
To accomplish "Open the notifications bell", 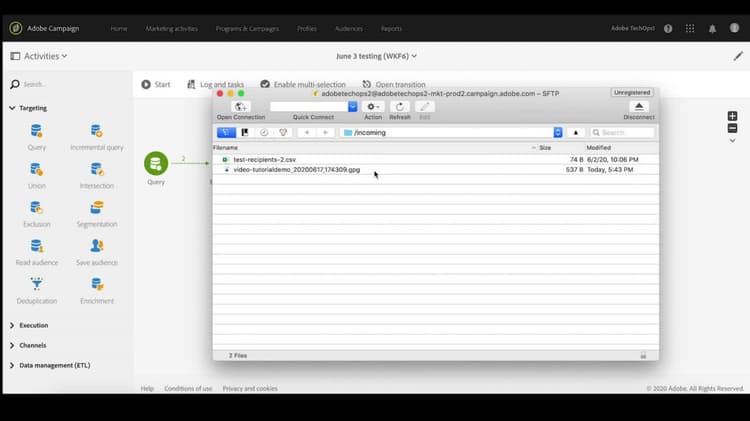I will tap(712, 29).
